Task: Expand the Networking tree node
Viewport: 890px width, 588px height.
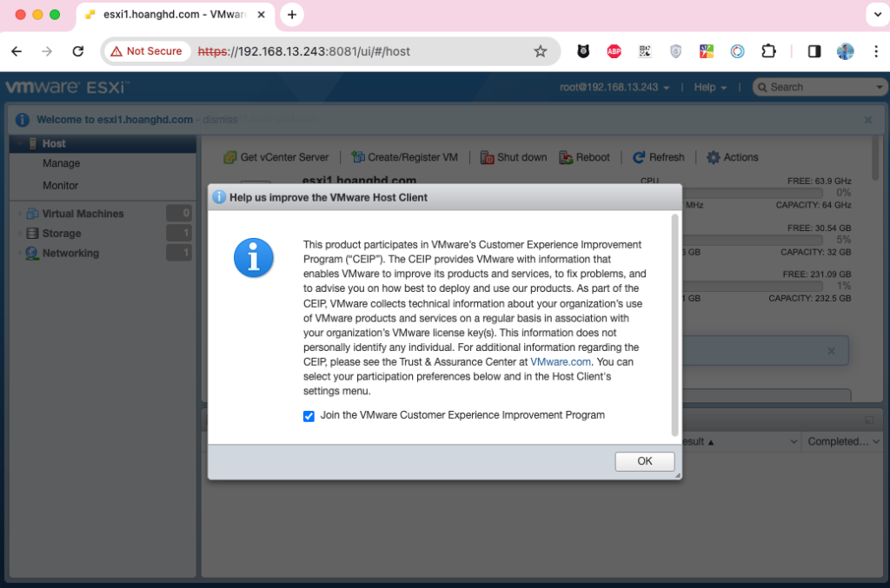Action: (x=20, y=253)
